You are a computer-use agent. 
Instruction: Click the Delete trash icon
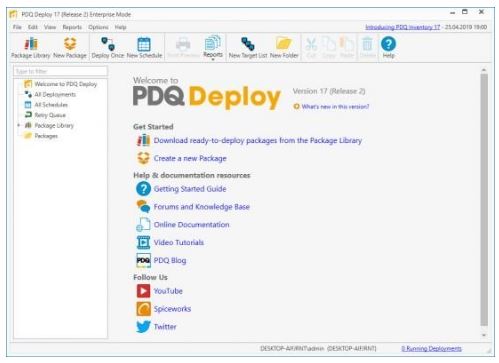click(367, 47)
